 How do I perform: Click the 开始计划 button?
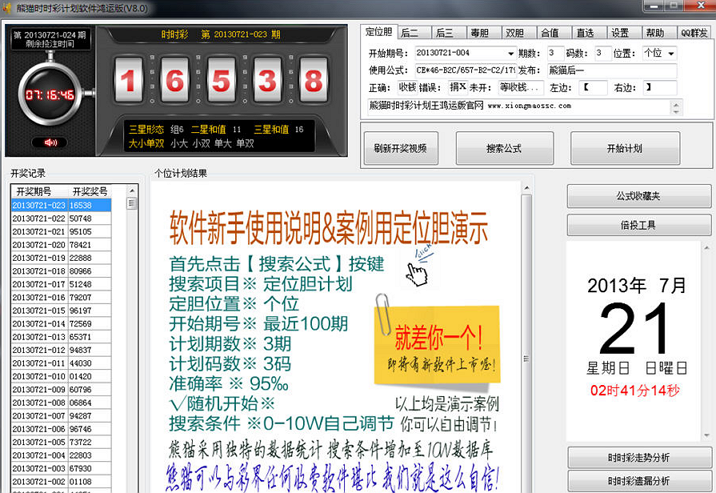click(625, 148)
